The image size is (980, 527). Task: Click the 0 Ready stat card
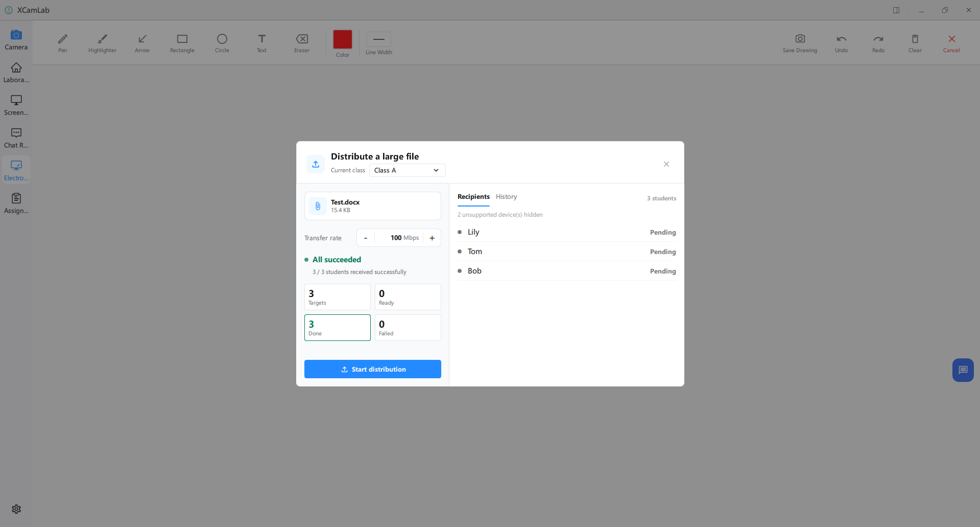point(408,297)
